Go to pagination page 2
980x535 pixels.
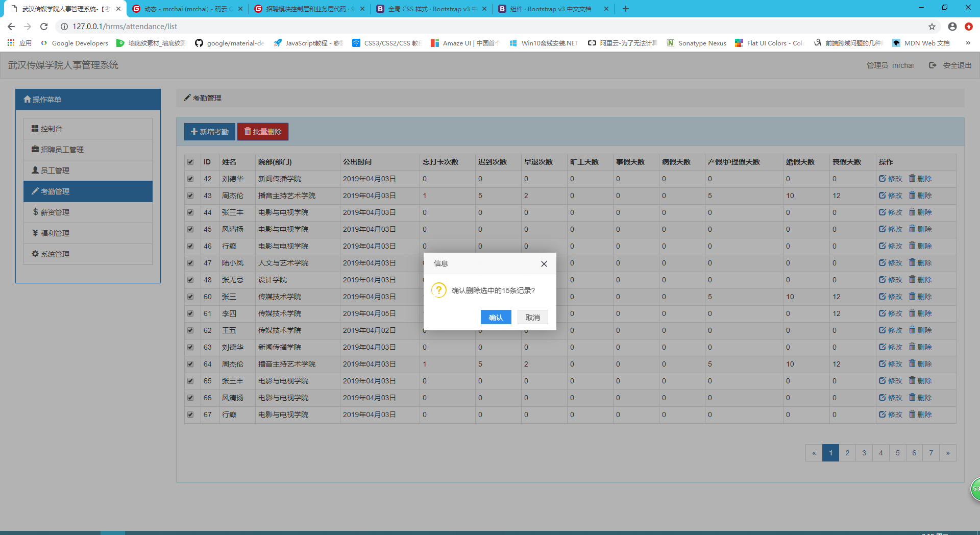(847, 453)
